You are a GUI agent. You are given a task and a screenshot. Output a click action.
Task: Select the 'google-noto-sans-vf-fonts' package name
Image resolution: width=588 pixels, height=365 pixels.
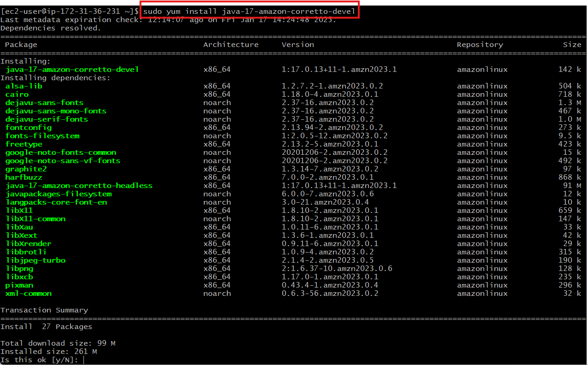pos(63,161)
